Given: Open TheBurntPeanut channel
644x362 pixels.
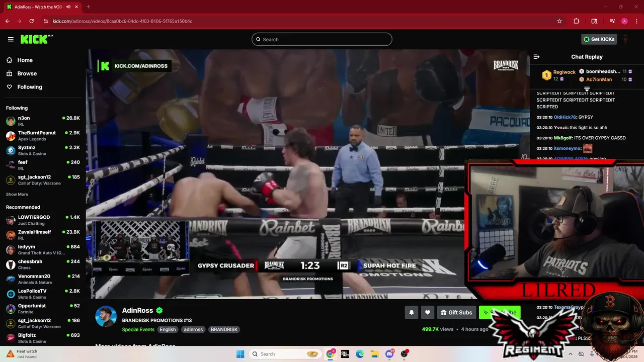Looking at the screenshot, I should (x=43, y=136).
